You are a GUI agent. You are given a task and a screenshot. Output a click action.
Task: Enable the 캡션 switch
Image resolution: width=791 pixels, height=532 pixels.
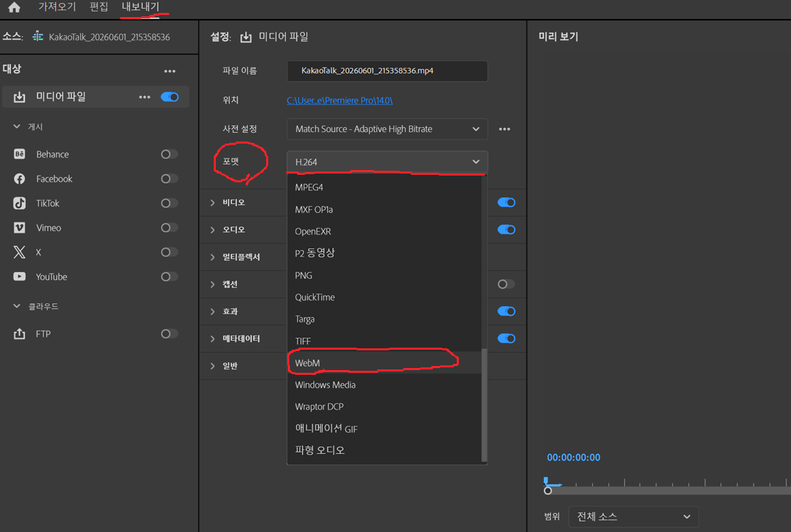(506, 284)
